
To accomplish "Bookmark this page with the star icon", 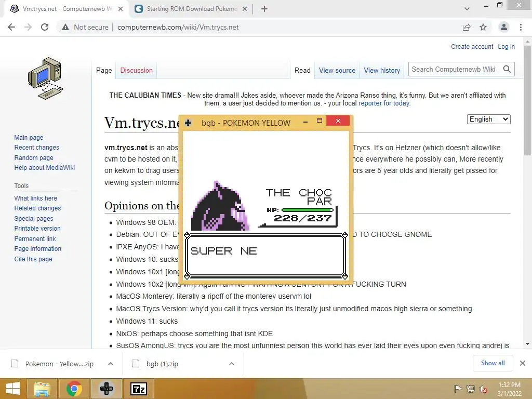I will tap(483, 27).
